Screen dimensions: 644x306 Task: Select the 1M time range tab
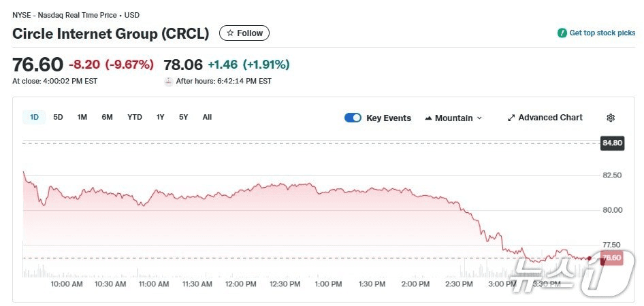(x=82, y=117)
